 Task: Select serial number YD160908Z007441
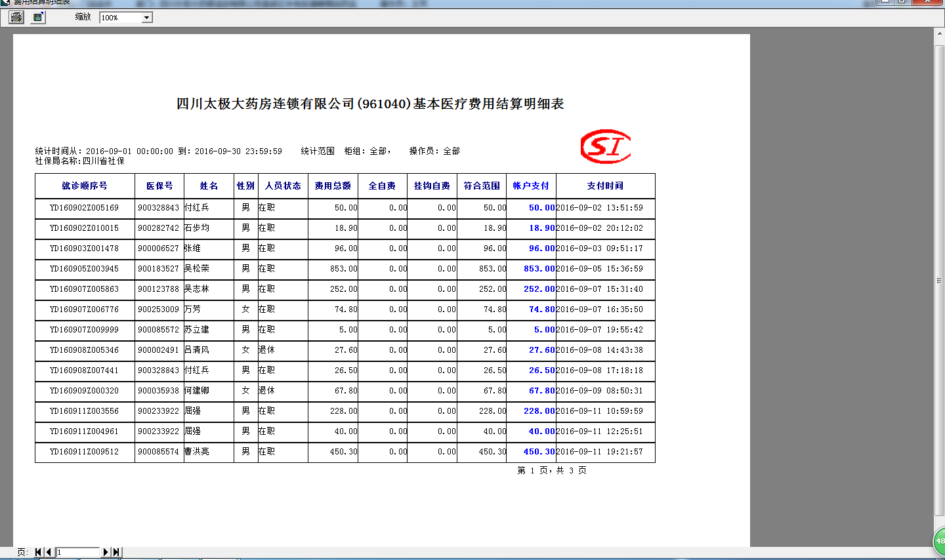[85, 370]
